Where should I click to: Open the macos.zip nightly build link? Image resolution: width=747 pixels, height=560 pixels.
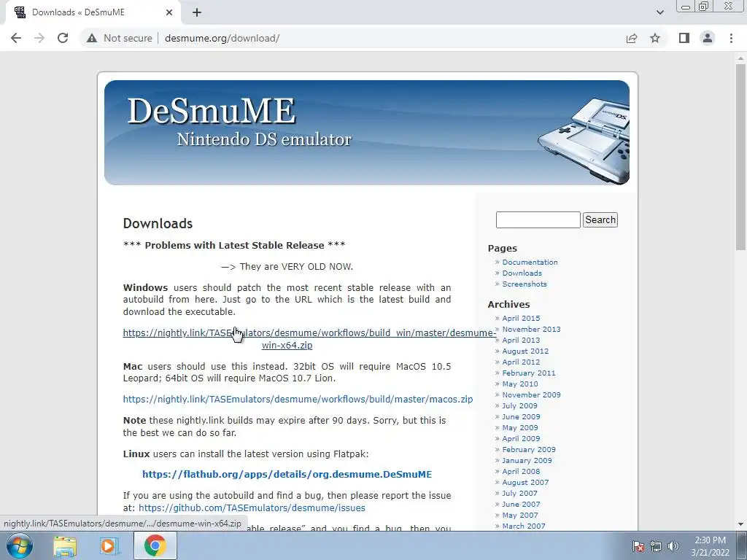(298, 399)
